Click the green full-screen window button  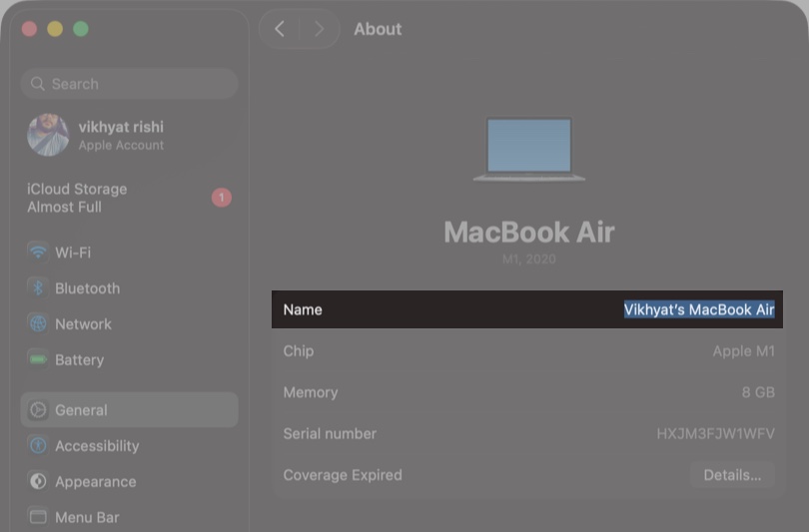pos(81,29)
